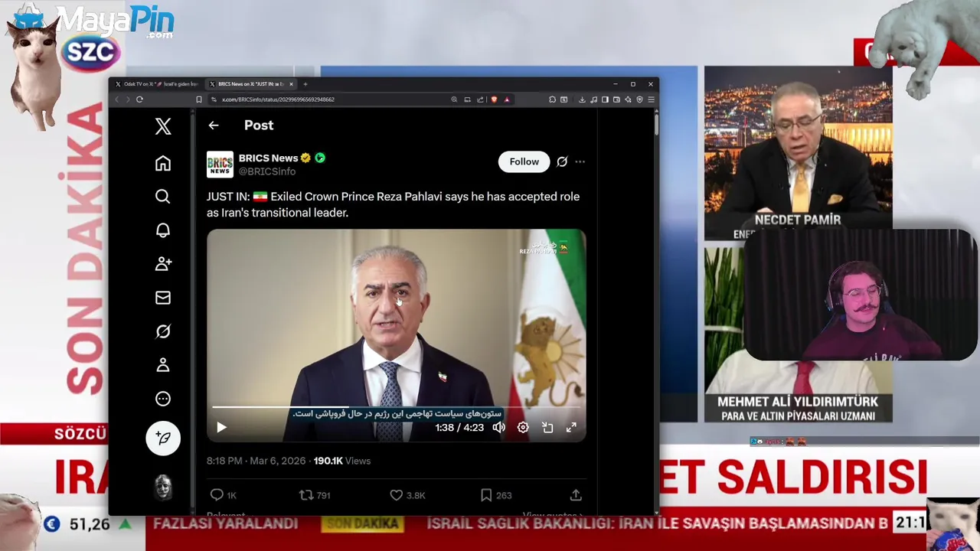Click the View quotes link
This screenshot has height=551, width=980.
click(x=552, y=515)
